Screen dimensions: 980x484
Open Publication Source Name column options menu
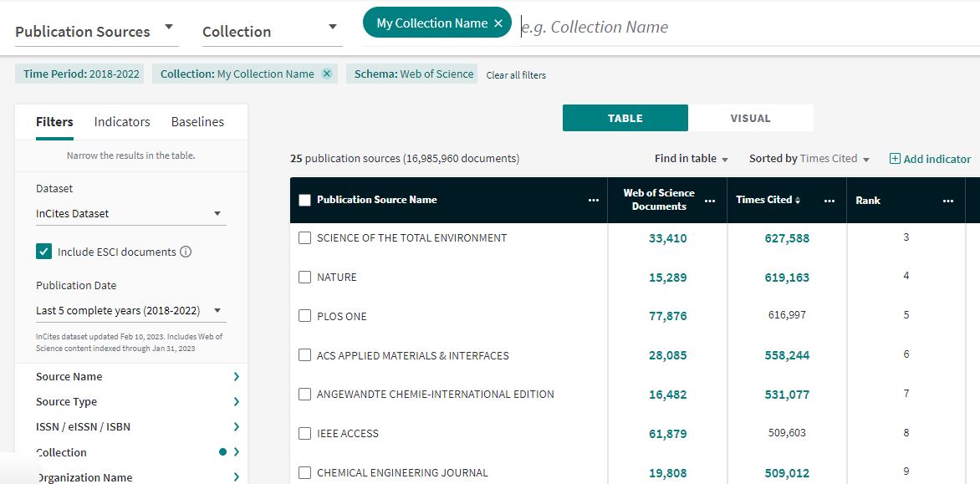pyautogui.click(x=593, y=201)
